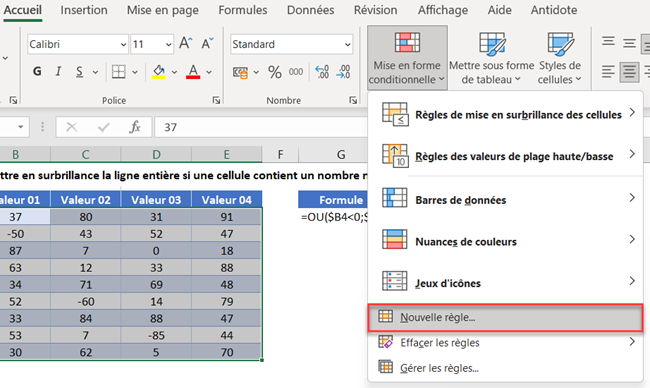This screenshot has width=650, height=388.
Task: Open Mettre sous forme de tableau
Action: tap(492, 58)
